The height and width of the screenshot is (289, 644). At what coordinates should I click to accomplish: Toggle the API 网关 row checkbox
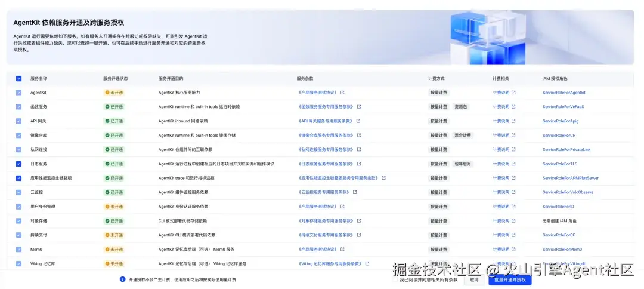pos(18,121)
